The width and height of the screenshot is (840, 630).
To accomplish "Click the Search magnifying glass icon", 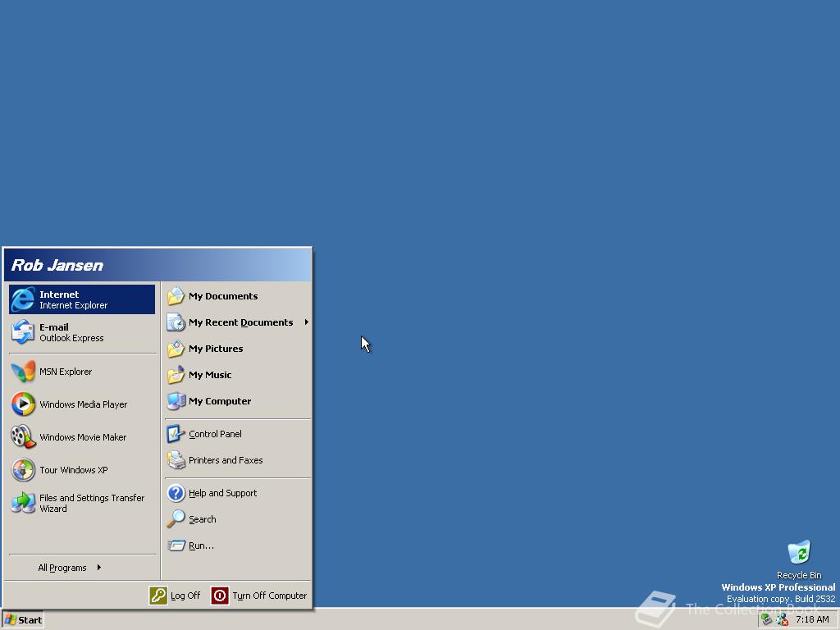I will point(176,519).
